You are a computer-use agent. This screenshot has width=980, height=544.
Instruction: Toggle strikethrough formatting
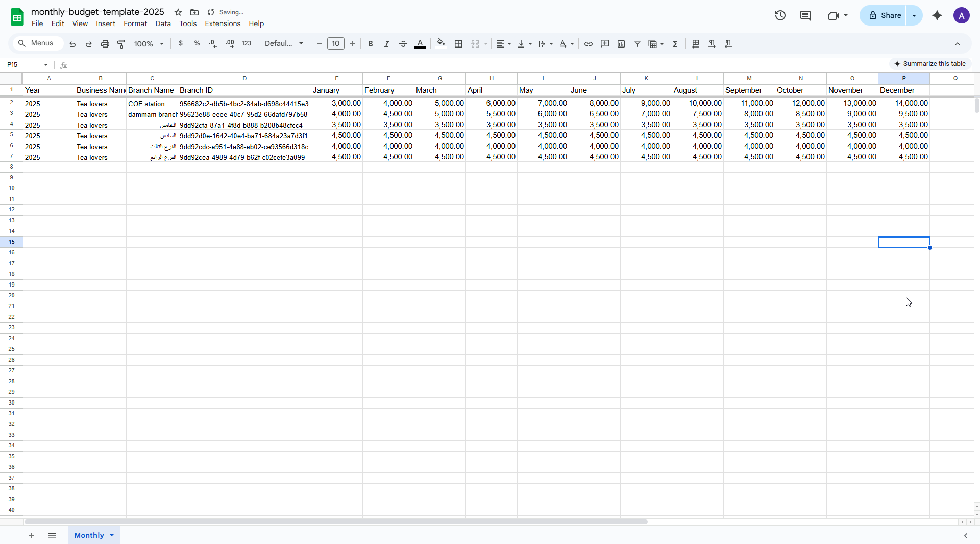(x=403, y=44)
